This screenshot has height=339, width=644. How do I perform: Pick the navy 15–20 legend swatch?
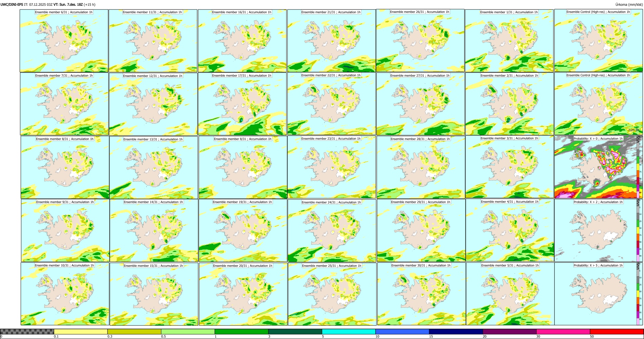[x=456, y=332]
